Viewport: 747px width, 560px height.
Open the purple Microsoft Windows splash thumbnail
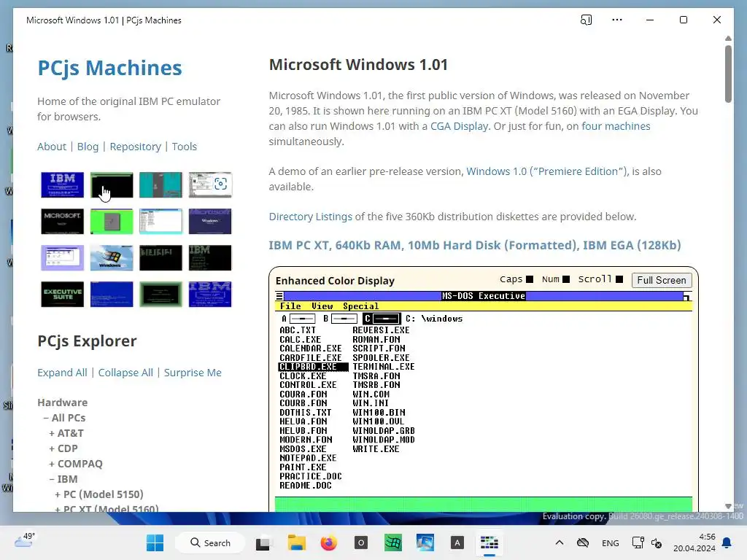210,221
